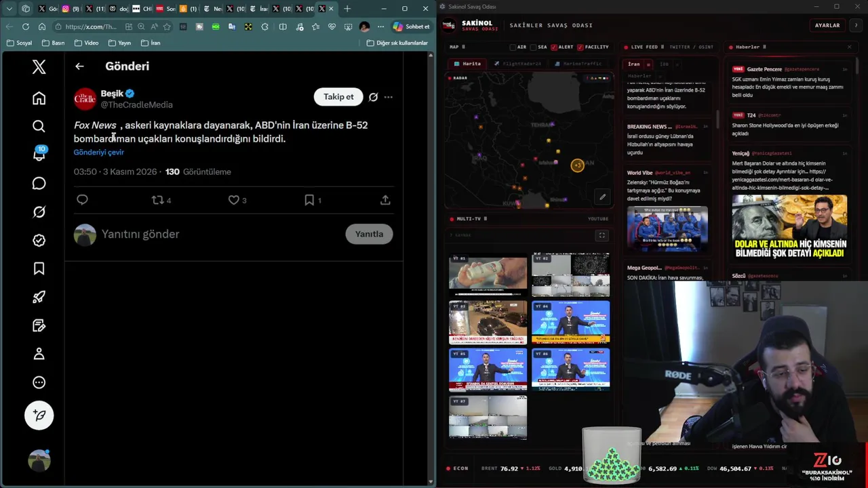
Task: Switch to the Harita map tab
Action: (x=467, y=64)
